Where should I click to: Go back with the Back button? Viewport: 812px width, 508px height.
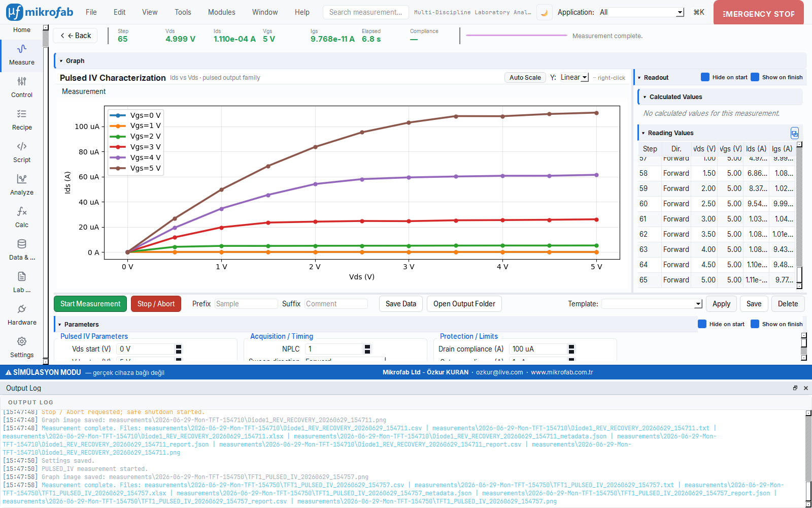tap(76, 36)
